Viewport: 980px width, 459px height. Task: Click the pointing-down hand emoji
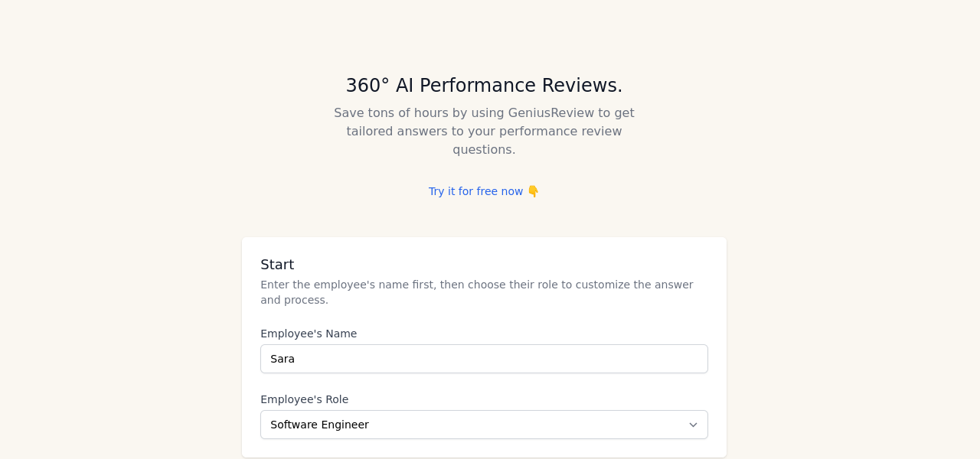(x=533, y=191)
